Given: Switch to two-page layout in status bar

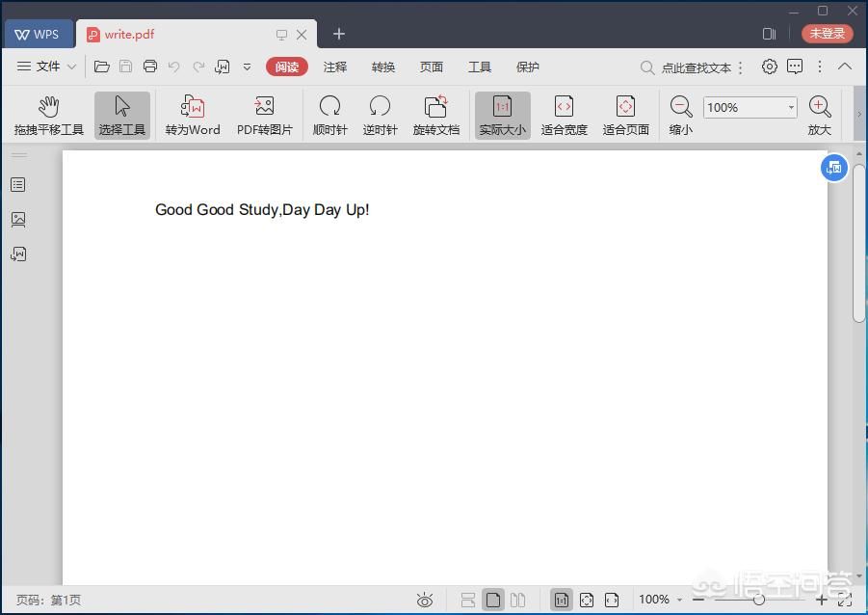Looking at the screenshot, I should pos(517,600).
